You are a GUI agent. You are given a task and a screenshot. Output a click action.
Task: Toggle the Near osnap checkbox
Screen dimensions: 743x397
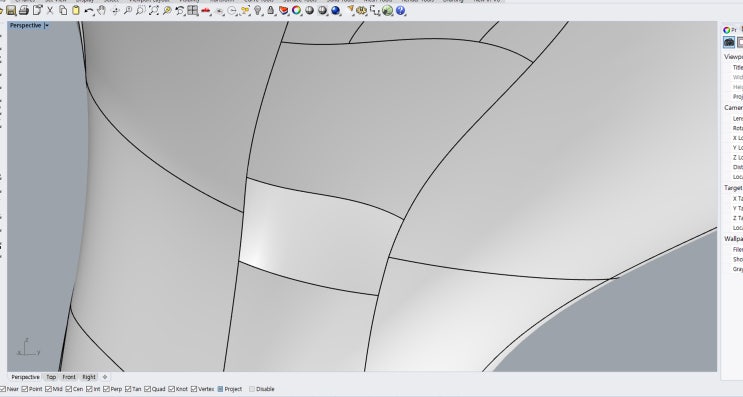[x=3, y=389]
